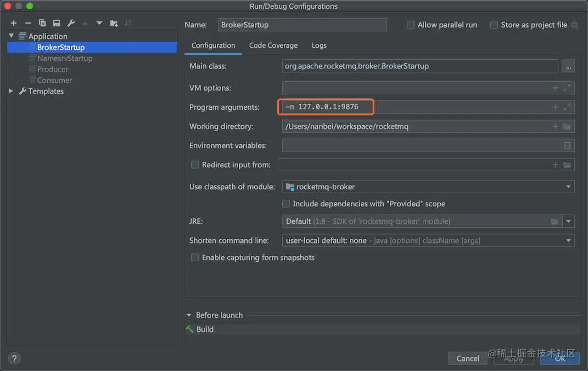Screen dimensions: 588x371
Task: Create a new folder in the configurations toolbar
Action: [x=114, y=23]
